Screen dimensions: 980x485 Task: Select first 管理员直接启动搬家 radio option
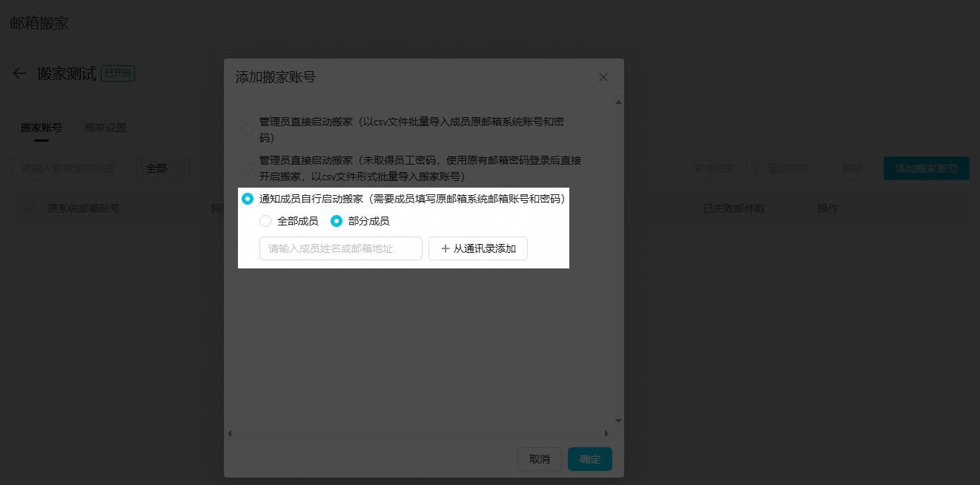click(247, 129)
